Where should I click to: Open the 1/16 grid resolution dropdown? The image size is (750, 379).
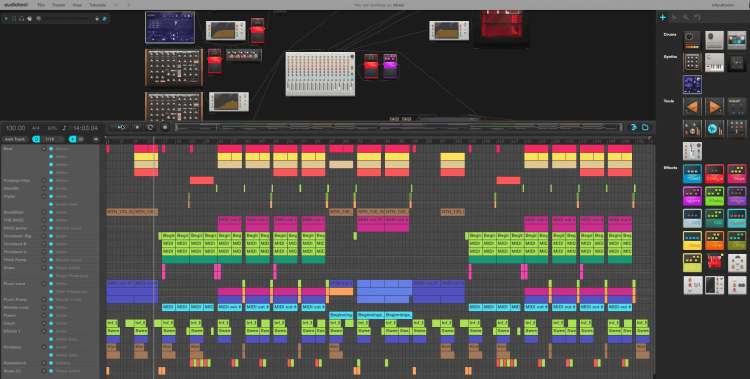pos(53,139)
